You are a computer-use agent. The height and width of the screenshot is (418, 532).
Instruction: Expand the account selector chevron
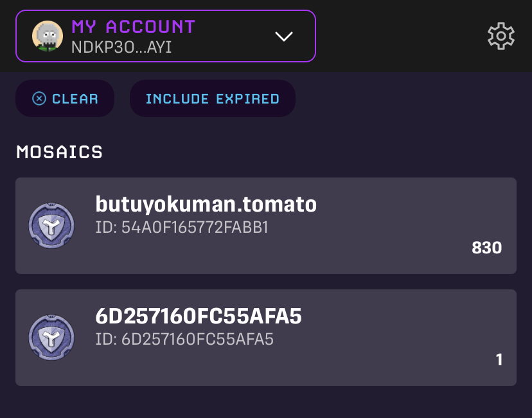pyautogui.click(x=284, y=37)
